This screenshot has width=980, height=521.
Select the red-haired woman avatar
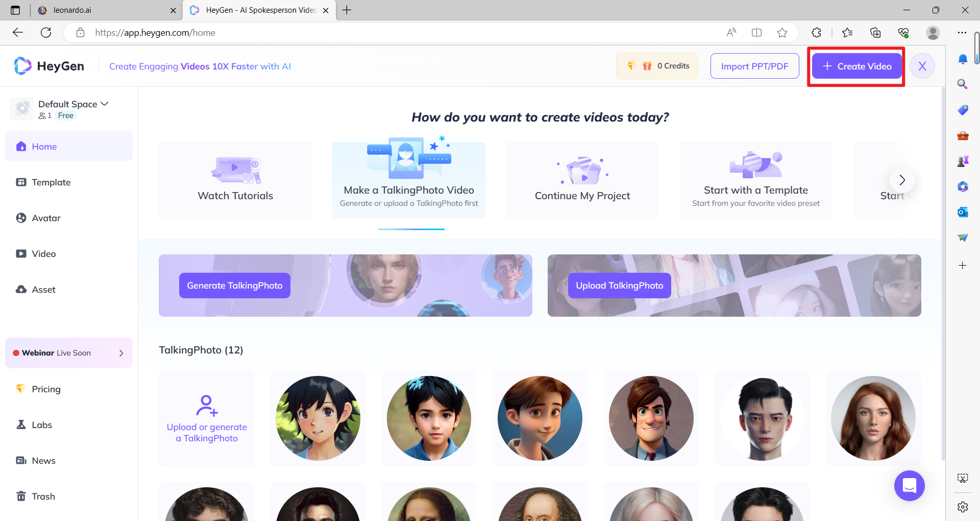pos(873,418)
